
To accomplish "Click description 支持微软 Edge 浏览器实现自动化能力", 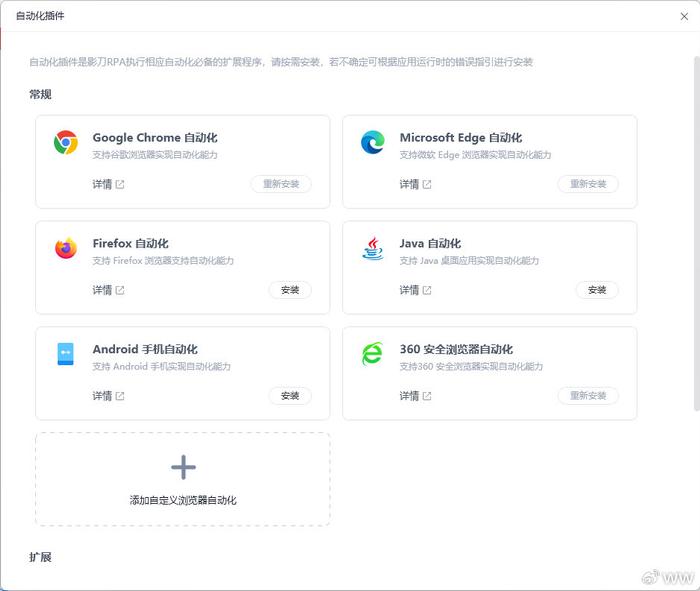I will pos(475,155).
